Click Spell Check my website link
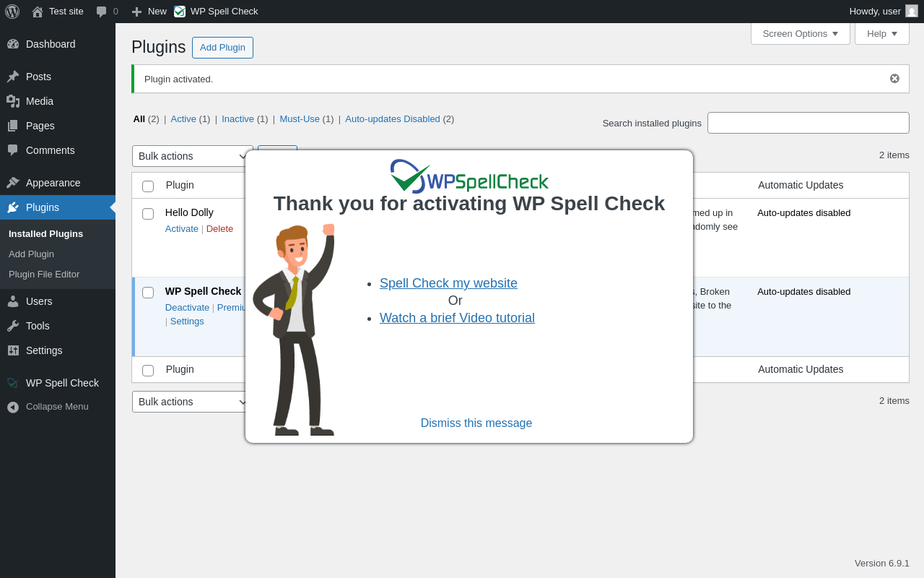Screen dimensions: 924x578 pyautogui.click(x=448, y=283)
